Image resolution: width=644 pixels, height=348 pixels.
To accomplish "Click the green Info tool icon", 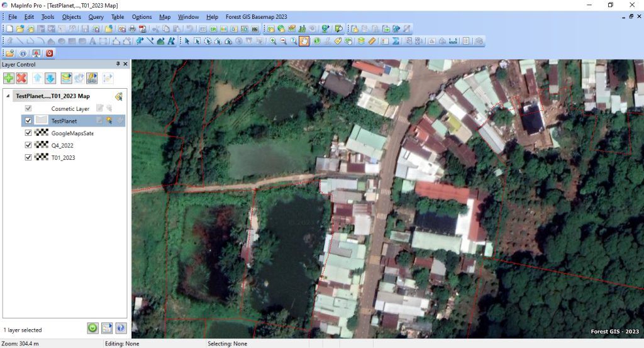I will (x=316, y=41).
